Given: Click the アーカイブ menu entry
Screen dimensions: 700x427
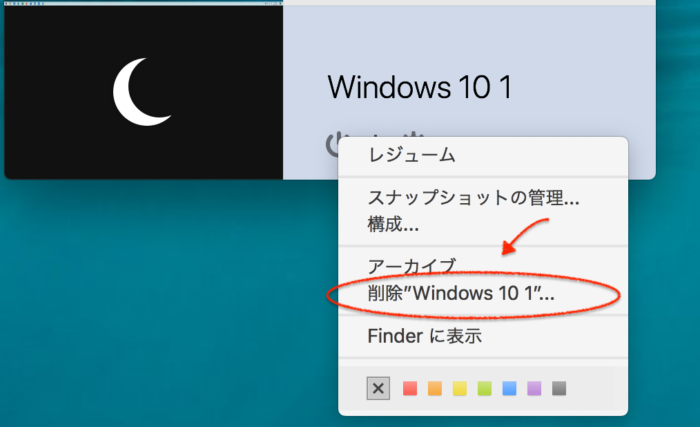Looking at the screenshot, I should click(x=483, y=267).
